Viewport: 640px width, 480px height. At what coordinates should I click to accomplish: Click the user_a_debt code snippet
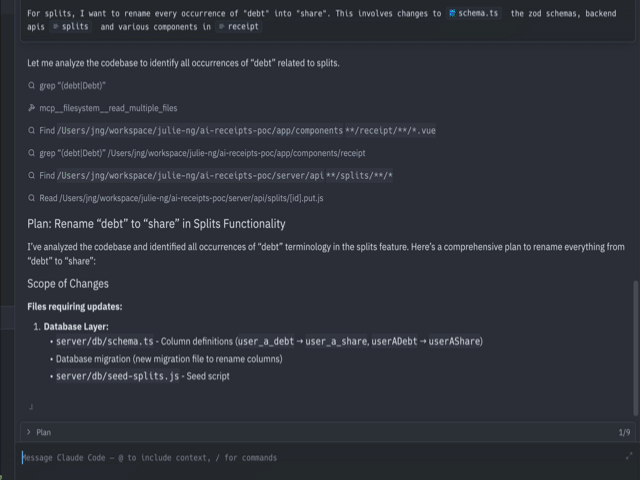(x=265, y=341)
